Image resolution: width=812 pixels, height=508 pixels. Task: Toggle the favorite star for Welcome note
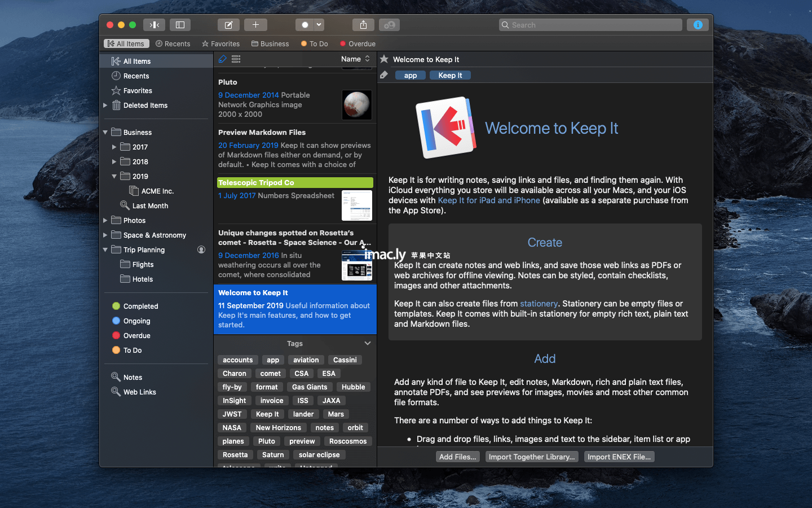(x=384, y=59)
